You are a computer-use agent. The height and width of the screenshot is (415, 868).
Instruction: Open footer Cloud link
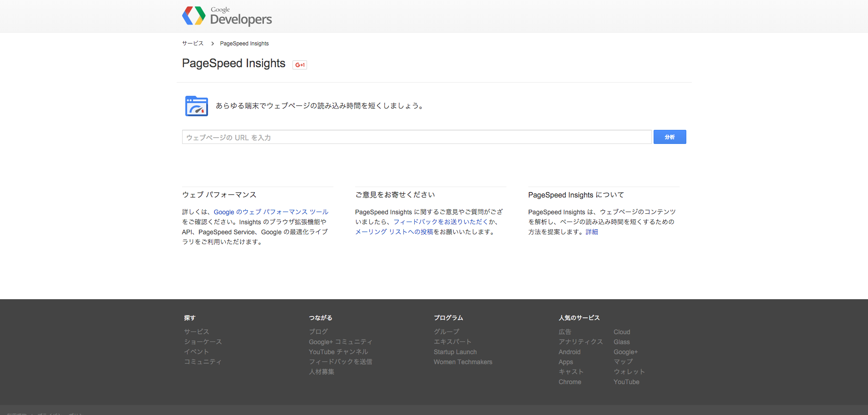(622, 332)
